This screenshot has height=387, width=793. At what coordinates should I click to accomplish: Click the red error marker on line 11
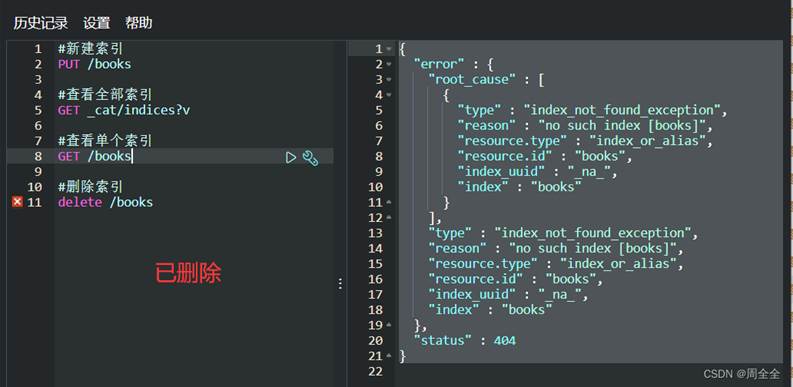click(18, 202)
